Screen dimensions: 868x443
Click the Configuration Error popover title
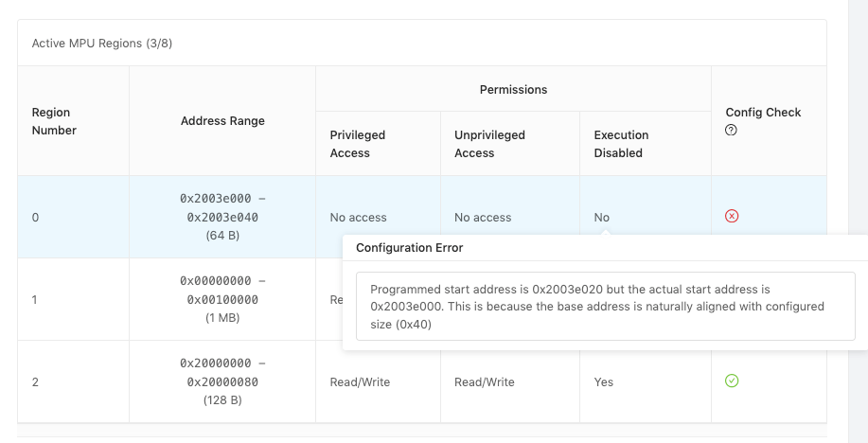coord(409,248)
